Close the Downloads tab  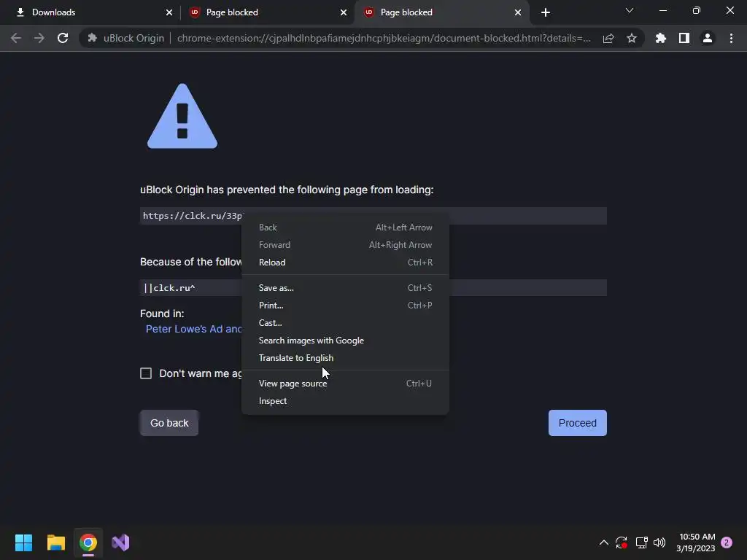point(169,12)
